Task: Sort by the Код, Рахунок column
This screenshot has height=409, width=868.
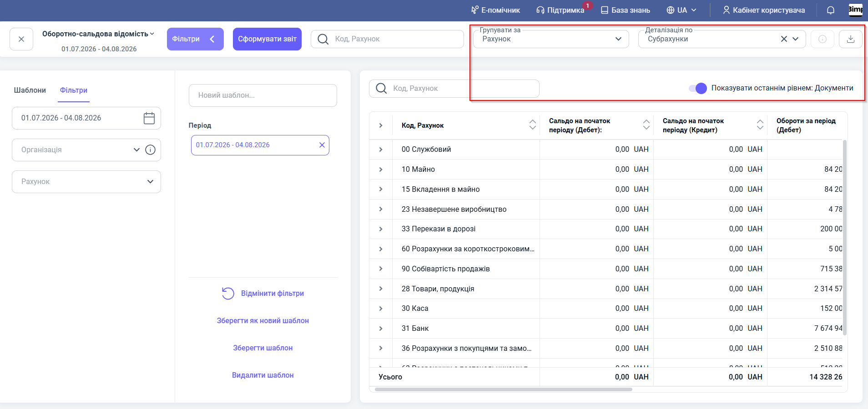Action: pos(533,125)
